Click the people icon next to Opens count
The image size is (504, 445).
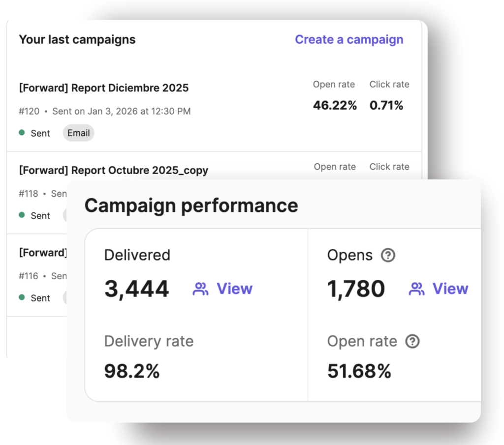[416, 289]
